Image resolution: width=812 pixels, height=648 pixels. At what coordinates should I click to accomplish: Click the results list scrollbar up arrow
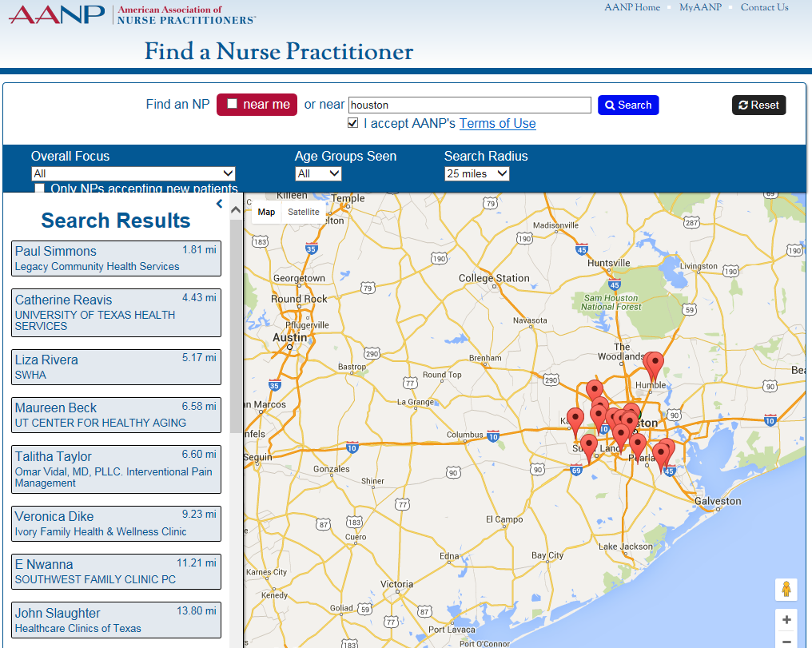point(236,209)
